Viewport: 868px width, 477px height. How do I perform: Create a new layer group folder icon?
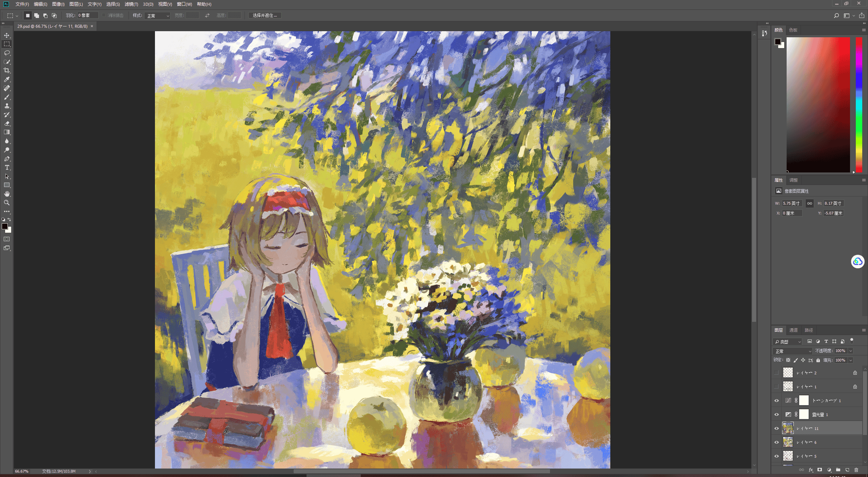(x=838, y=470)
